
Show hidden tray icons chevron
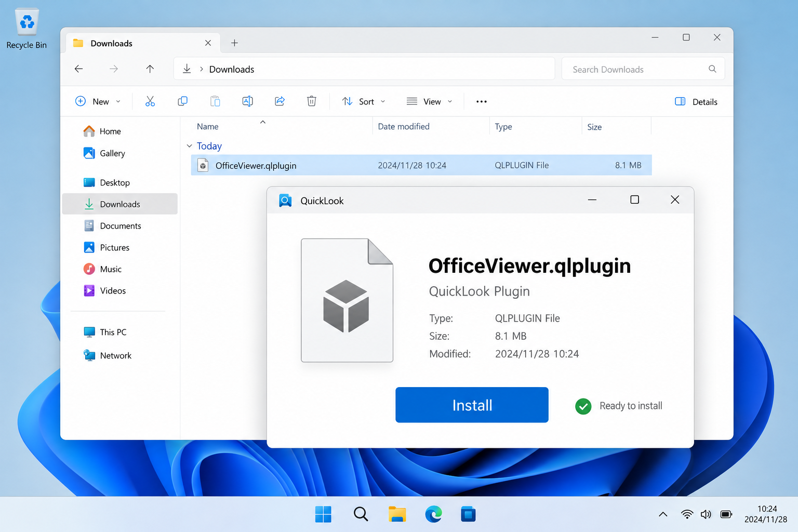[663, 514]
